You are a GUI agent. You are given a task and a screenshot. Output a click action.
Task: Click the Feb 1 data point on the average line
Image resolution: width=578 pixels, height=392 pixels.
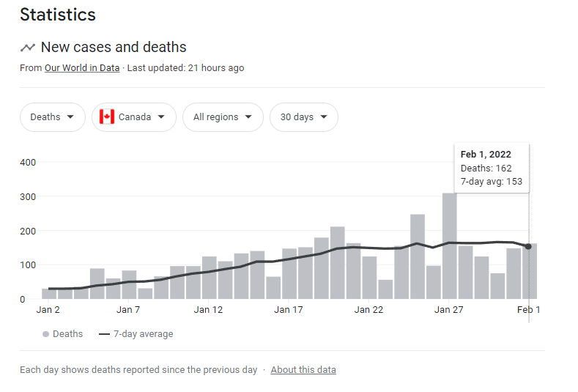[528, 246]
